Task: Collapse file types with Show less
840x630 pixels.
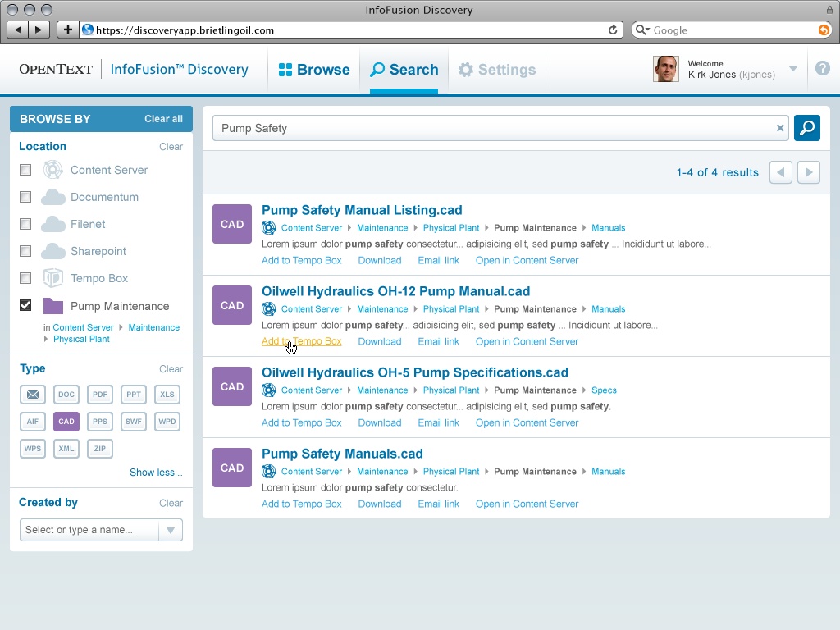Action: tap(156, 472)
